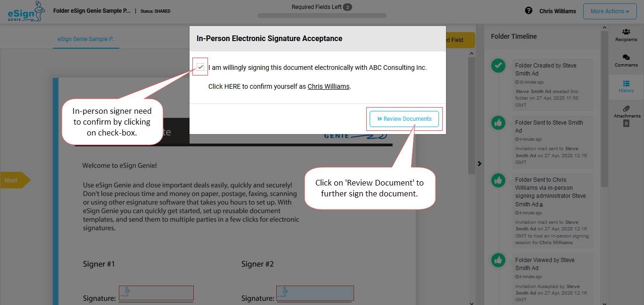The image size is (644, 305).
Task: Click the Chris Williams confirmation link
Action: (329, 86)
